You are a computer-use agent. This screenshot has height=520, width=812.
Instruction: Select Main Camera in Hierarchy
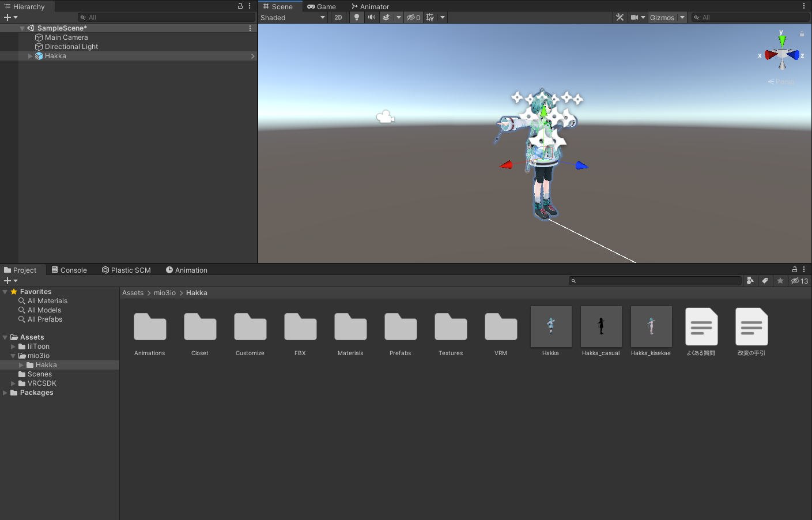coord(66,37)
